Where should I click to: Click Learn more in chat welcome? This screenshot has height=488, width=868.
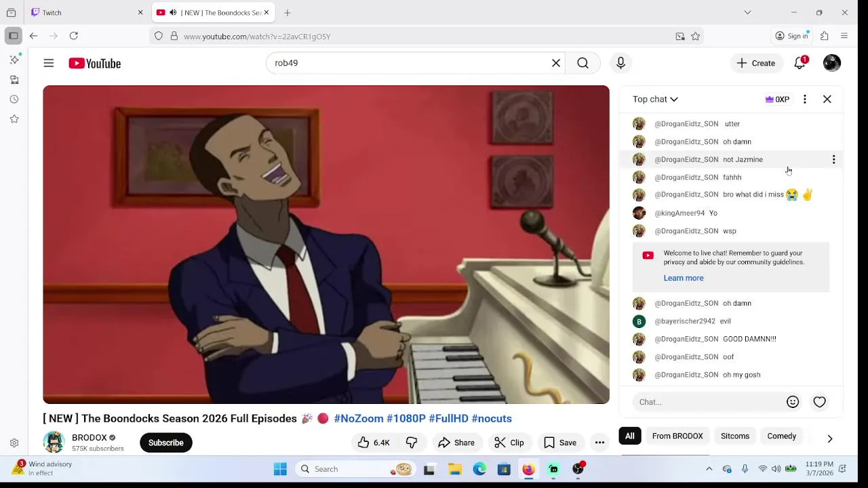684,278
